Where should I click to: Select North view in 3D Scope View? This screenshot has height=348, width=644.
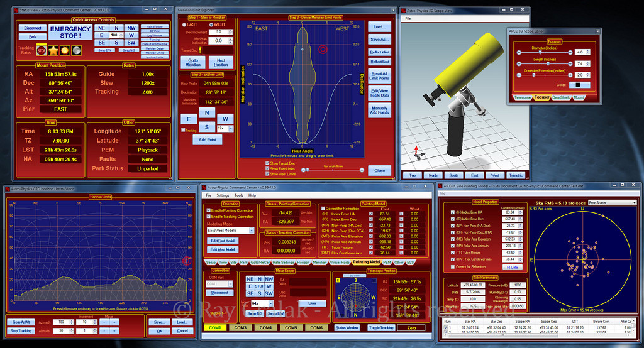point(433,175)
